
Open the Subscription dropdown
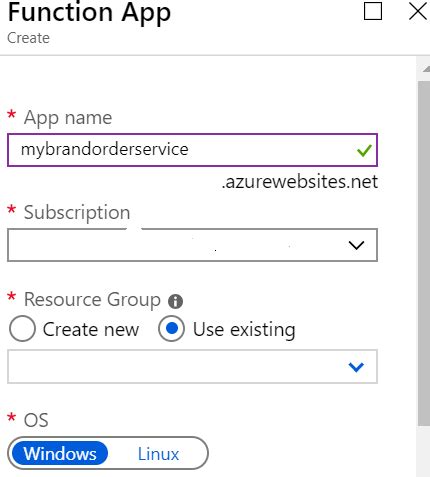tap(192, 245)
